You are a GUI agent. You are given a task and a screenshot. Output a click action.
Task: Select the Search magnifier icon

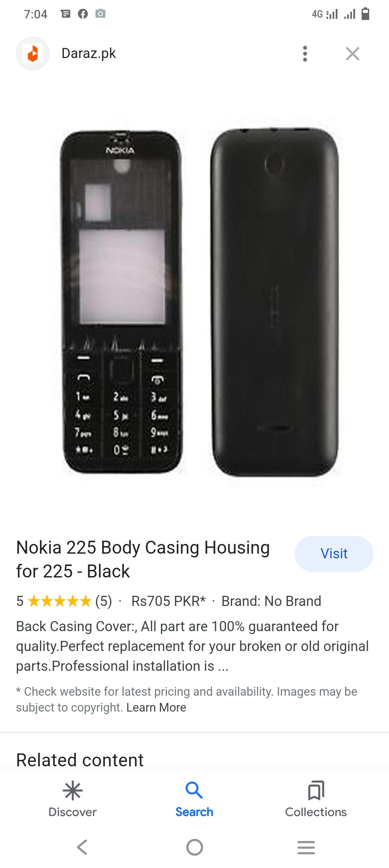[194, 790]
